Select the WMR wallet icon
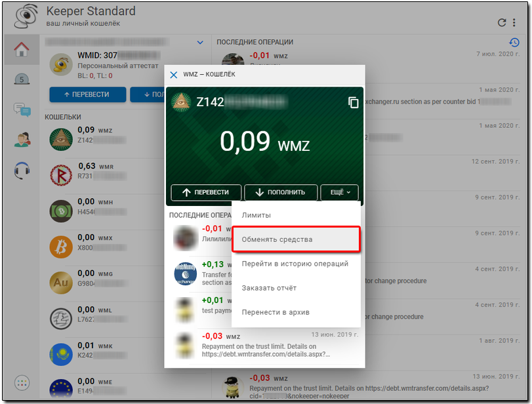 click(61, 175)
